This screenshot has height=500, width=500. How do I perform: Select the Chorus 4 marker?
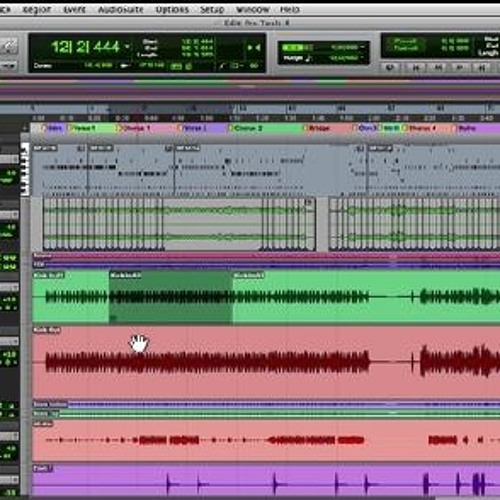pyautogui.click(x=426, y=128)
